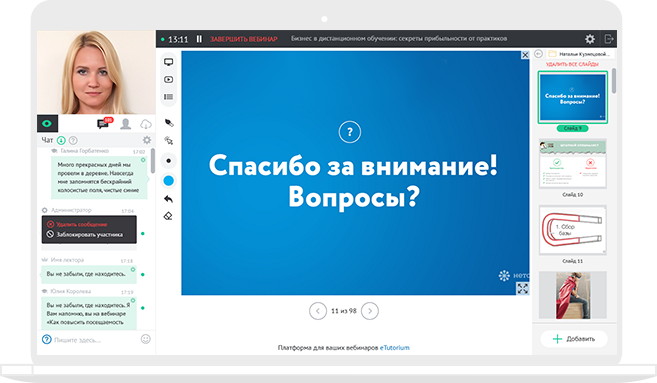Go to previous slide arrow
The width and height of the screenshot is (657, 383).
318,311
